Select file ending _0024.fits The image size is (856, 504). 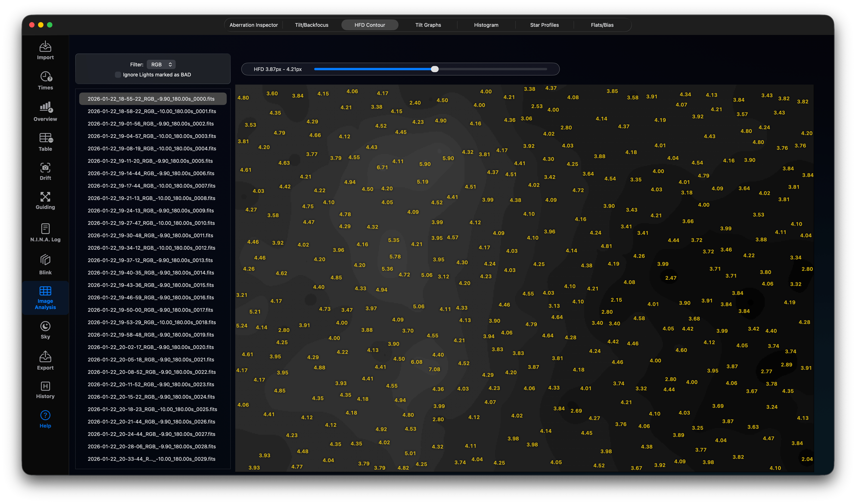pos(153,397)
